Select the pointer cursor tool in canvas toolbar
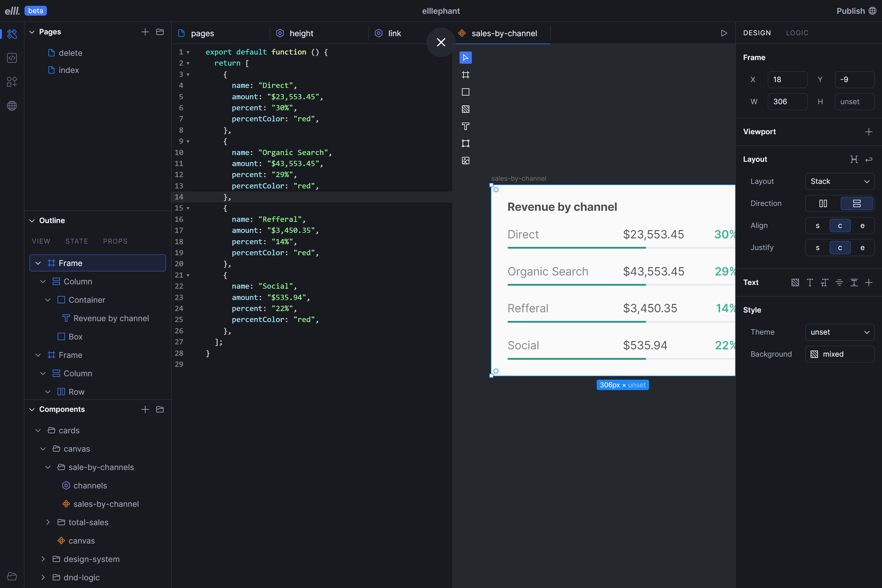The image size is (882, 588). coord(465,58)
